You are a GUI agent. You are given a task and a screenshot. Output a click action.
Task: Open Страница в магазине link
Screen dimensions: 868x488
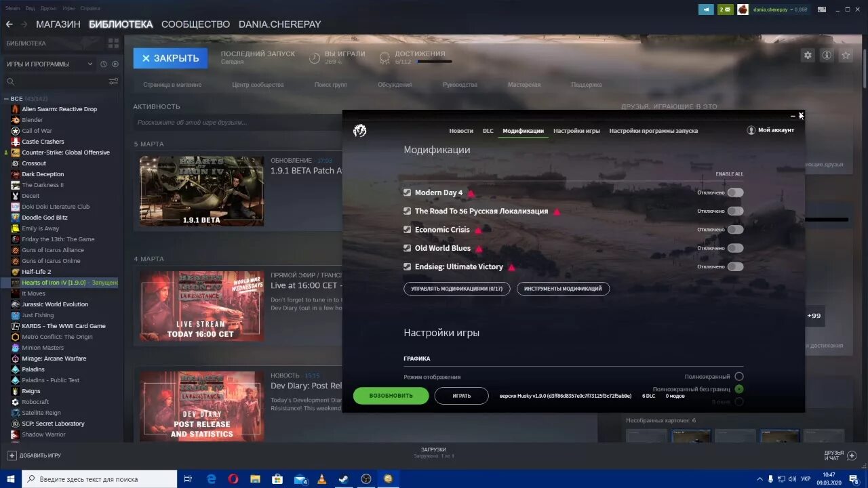click(x=172, y=85)
